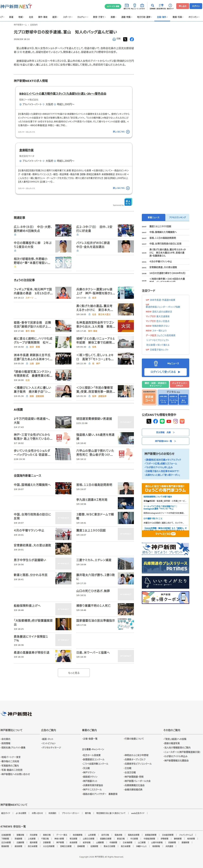Image resolution: width=203 pixels, height=868 pixels.
Task: Open the orange V-mark SNS icon
Action: click(182, 421)
